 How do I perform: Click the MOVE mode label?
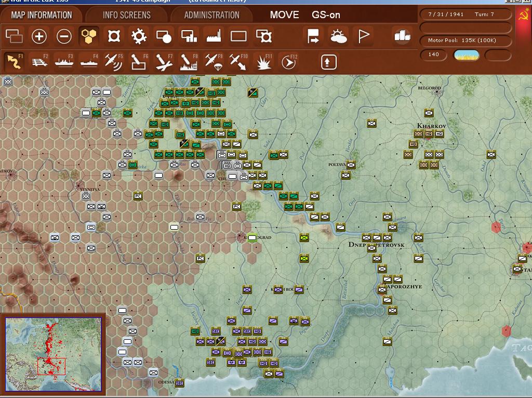(x=284, y=15)
